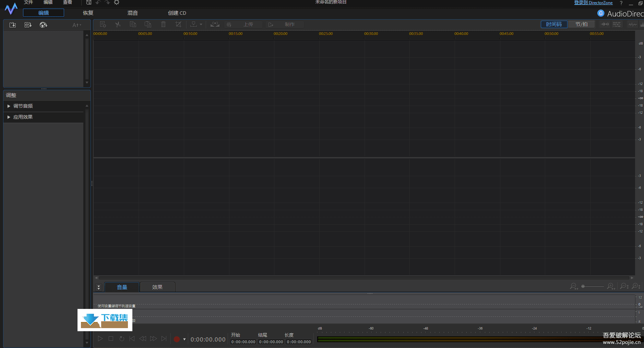Click the 00:30.00 timeline mark
This screenshot has height=348, width=644.
[x=371, y=34]
